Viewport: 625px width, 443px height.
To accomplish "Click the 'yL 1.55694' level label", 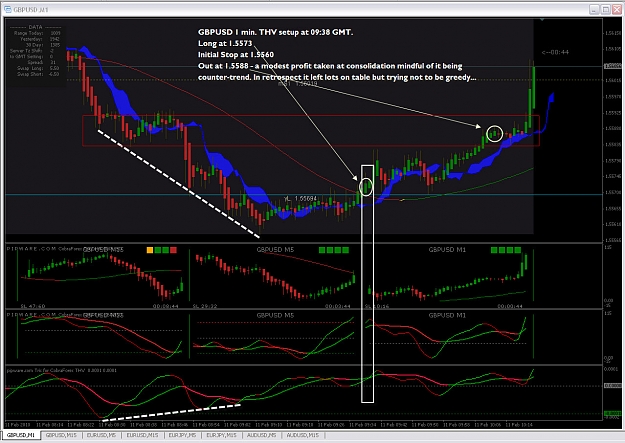I will (301, 198).
